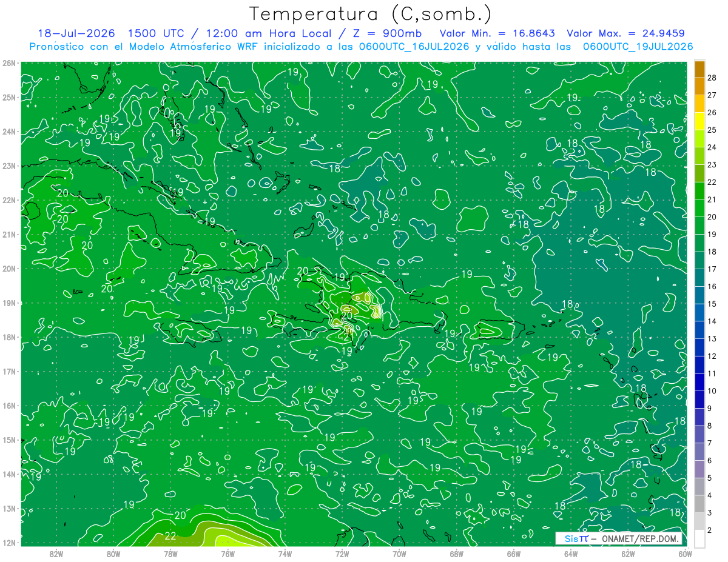
Task: Click the 80W longitude axis label
Action: click(113, 553)
